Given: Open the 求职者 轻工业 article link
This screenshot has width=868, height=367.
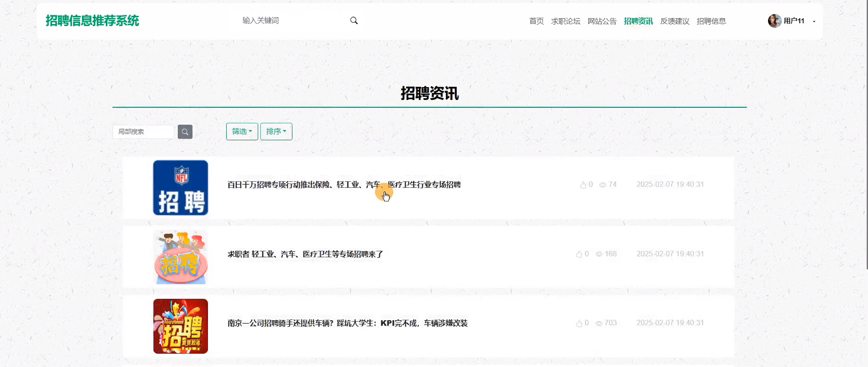Looking at the screenshot, I should point(305,254).
